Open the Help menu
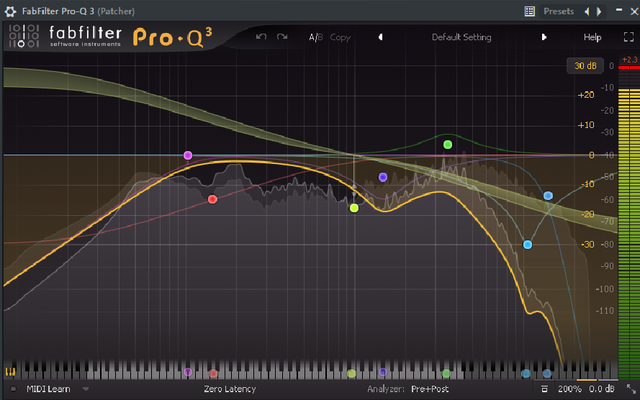 tap(592, 38)
